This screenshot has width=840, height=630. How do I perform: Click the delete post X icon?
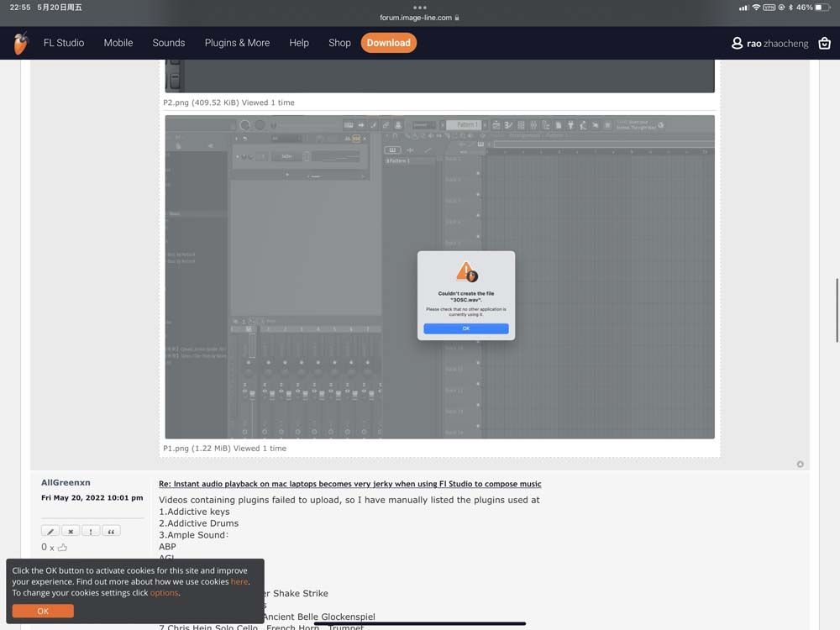point(71,531)
